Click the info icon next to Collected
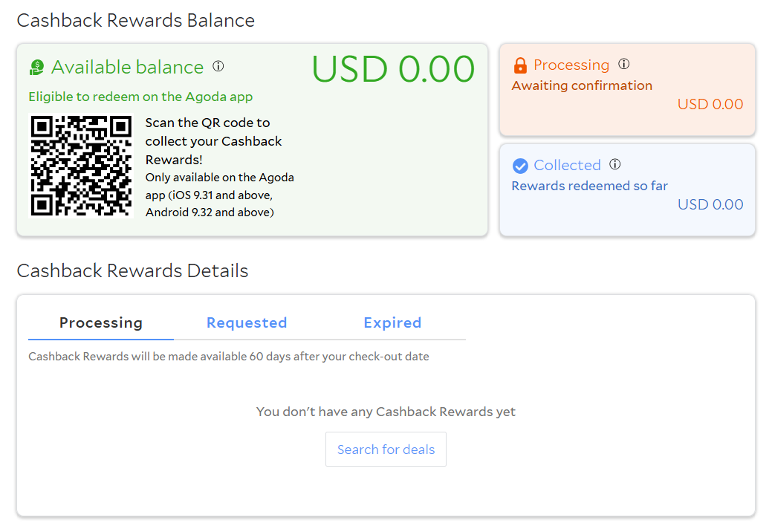The image size is (772, 532). point(615,164)
